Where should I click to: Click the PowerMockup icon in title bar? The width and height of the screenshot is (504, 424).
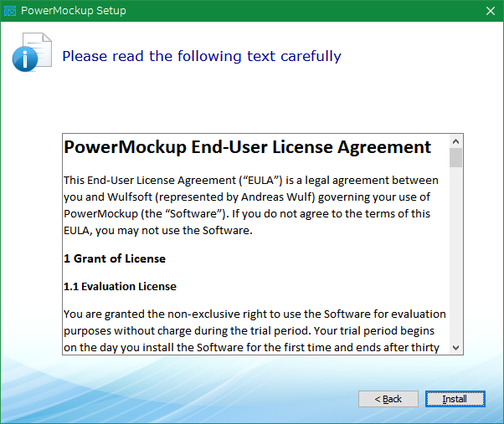click(10, 11)
